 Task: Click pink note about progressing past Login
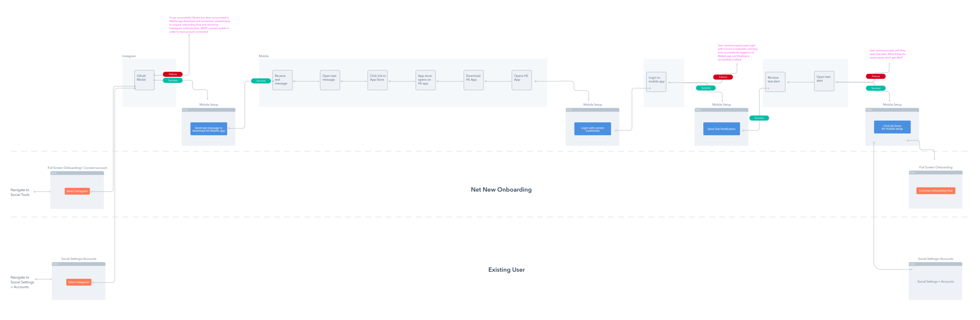point(737,52)
